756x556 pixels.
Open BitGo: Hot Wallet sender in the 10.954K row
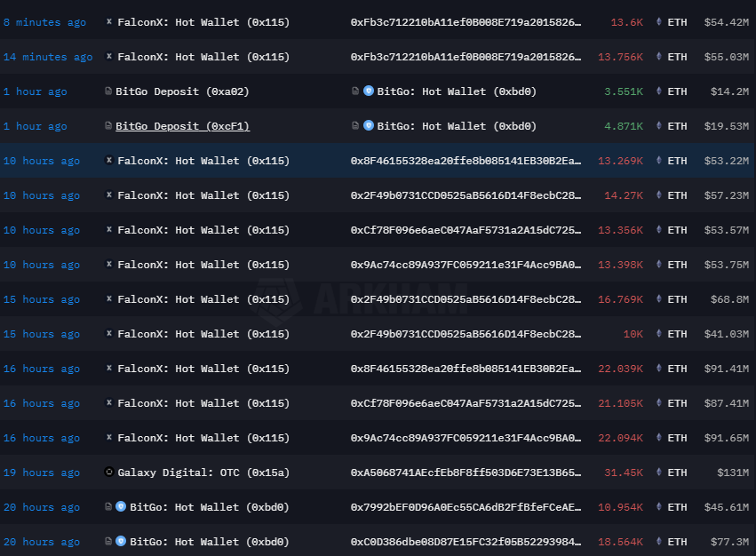point(210,507)
